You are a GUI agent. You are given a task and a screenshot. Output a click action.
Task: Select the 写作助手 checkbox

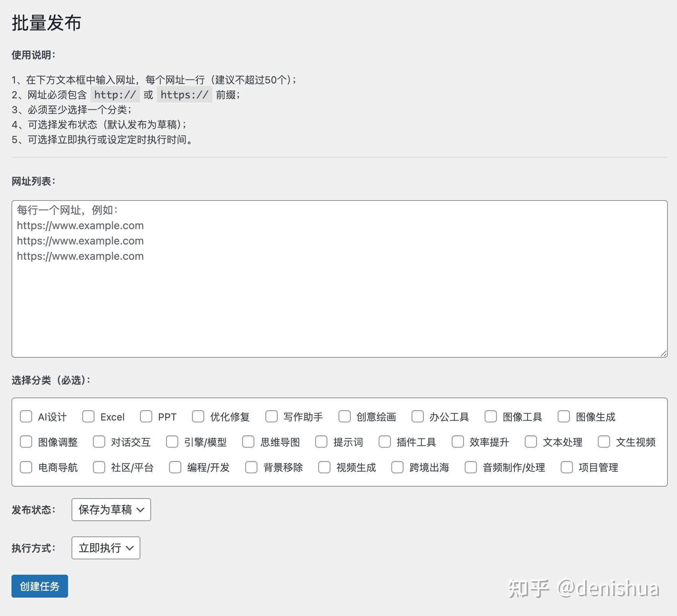[x=272, y=416]
